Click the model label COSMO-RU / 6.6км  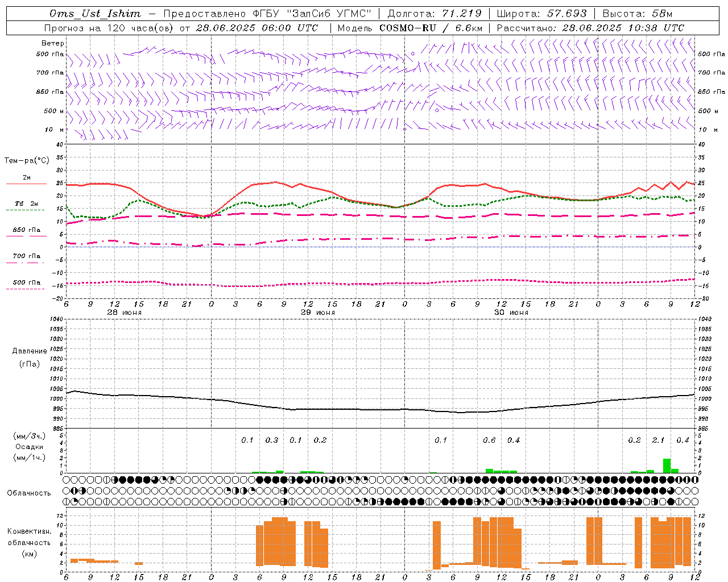coord(431,28)
